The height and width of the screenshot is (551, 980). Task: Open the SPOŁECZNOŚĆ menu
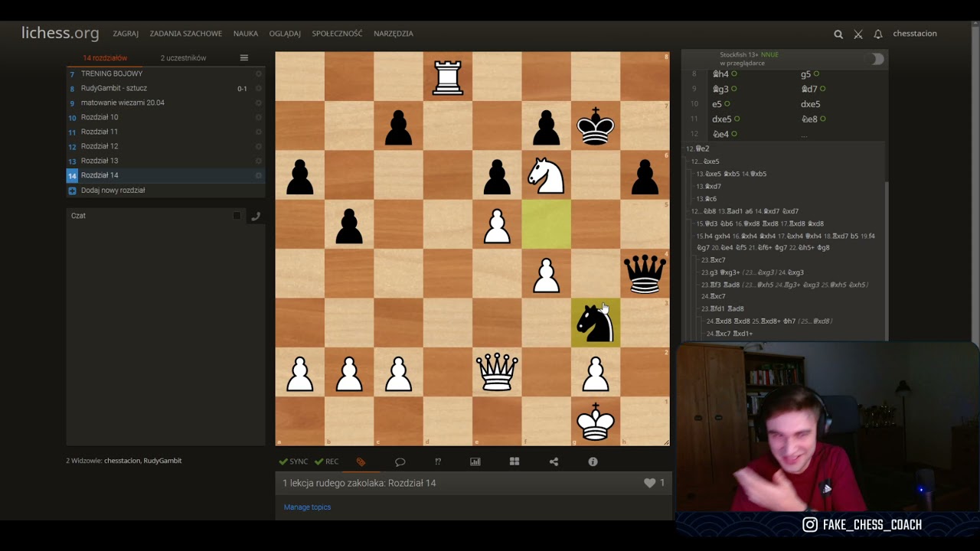[337, 34]
